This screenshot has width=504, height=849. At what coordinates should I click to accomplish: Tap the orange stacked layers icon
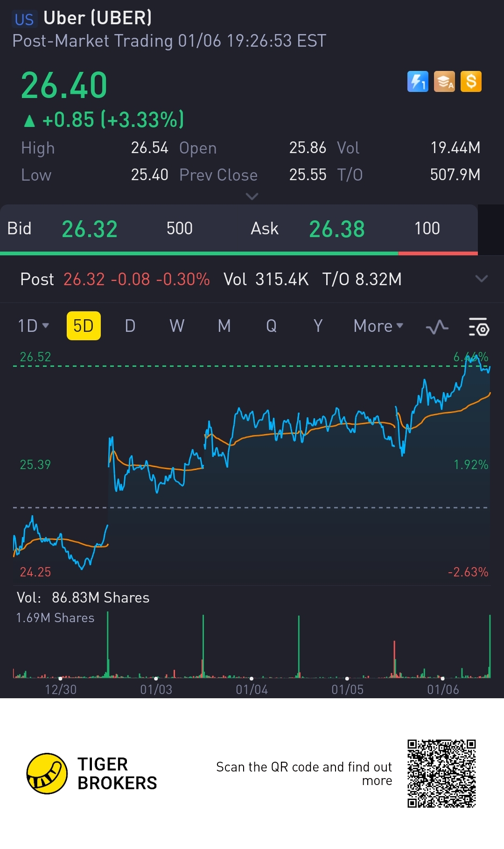(444, 82)
